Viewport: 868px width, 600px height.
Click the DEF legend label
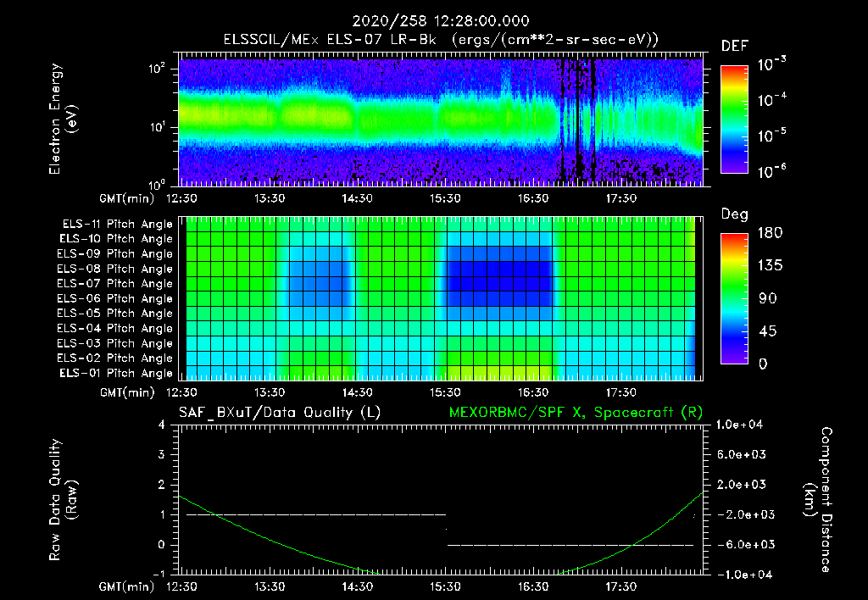735,46
